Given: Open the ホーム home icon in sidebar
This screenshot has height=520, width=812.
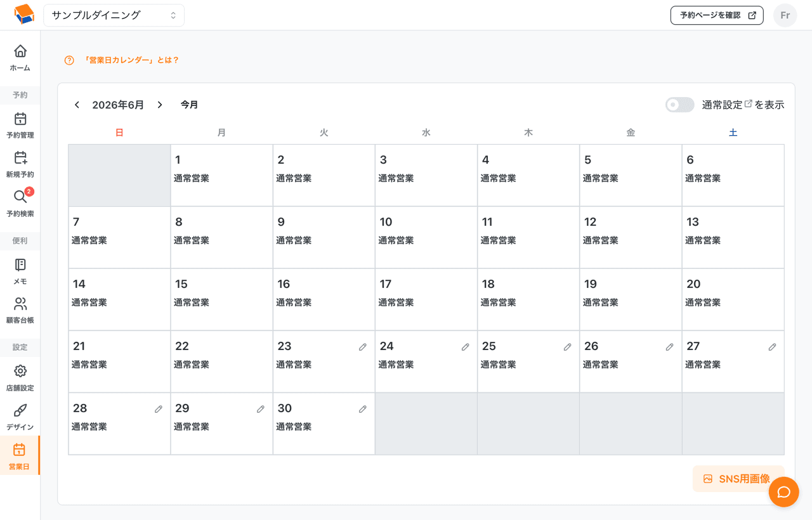Looking at the screenshot, I should (x=20, y=51).
